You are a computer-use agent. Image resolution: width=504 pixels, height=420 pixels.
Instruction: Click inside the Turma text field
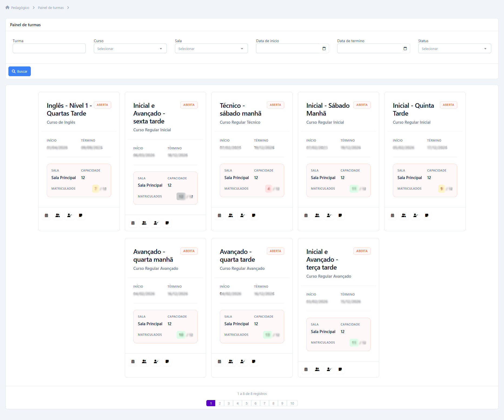click(49, 48)
